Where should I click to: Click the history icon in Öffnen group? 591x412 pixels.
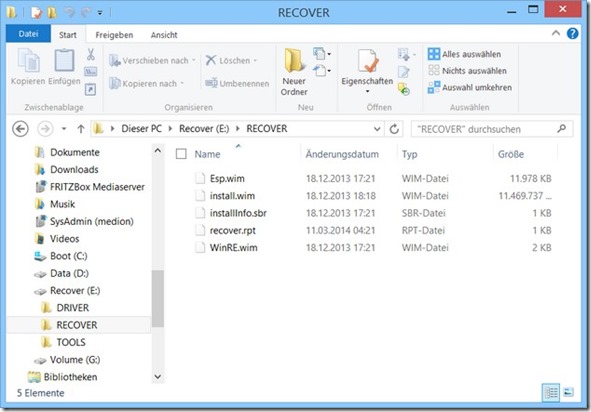pos(404,89)
